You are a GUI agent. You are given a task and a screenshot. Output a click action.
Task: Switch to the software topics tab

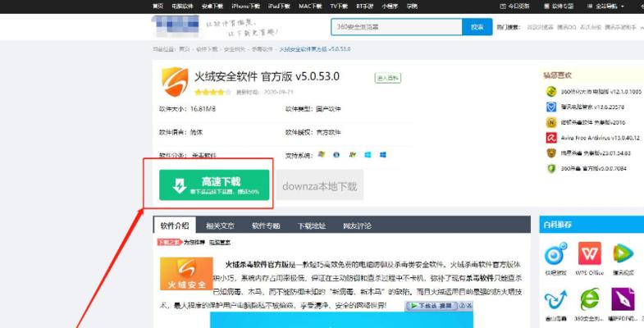[x=266, y=225]
